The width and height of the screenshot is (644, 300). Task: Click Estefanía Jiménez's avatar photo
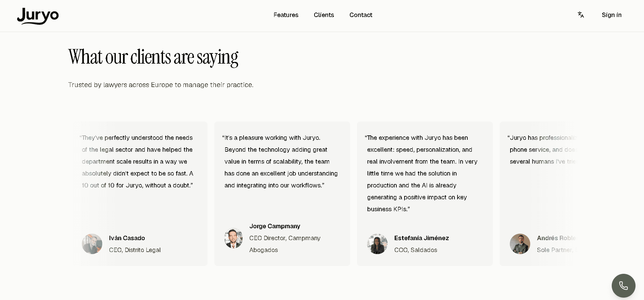[377, 244]
